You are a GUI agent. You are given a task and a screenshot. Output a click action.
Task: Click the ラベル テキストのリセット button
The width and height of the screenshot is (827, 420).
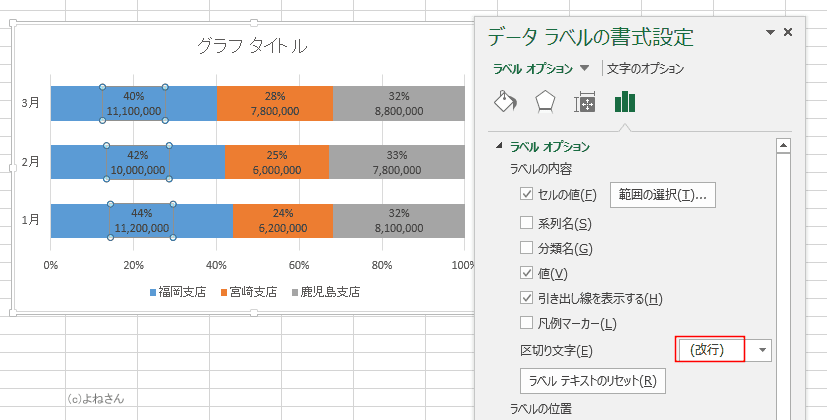pyautogui.click(x=593, y=381)
